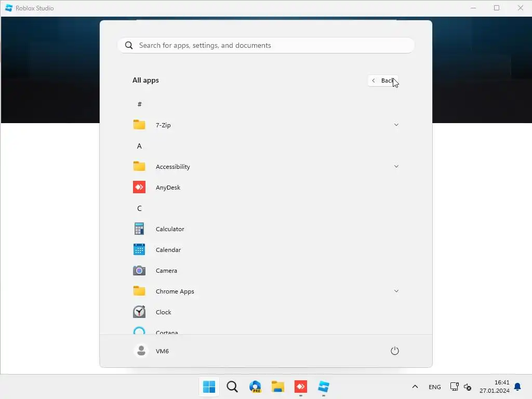The image size is (532, 399).
Task: Click the A letter section header
Action: pos(139,146)
